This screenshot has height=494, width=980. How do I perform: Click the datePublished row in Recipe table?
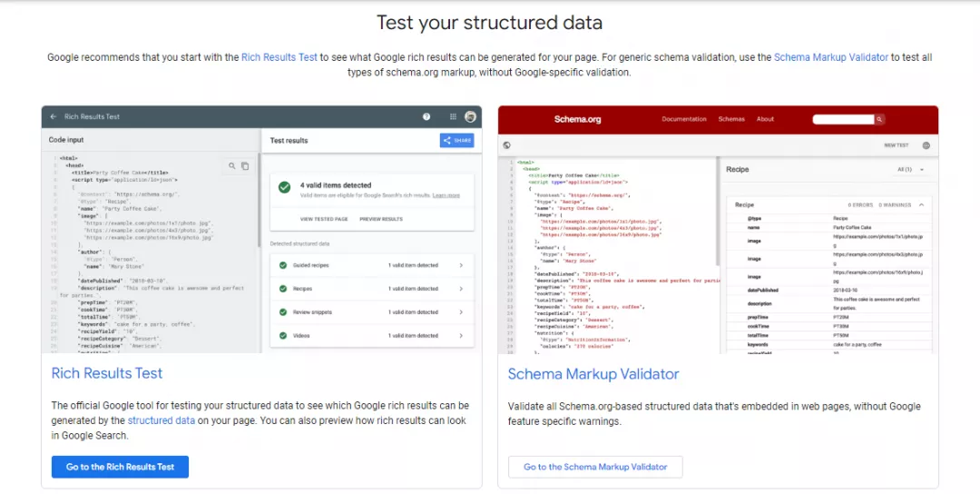coord(828,291)
